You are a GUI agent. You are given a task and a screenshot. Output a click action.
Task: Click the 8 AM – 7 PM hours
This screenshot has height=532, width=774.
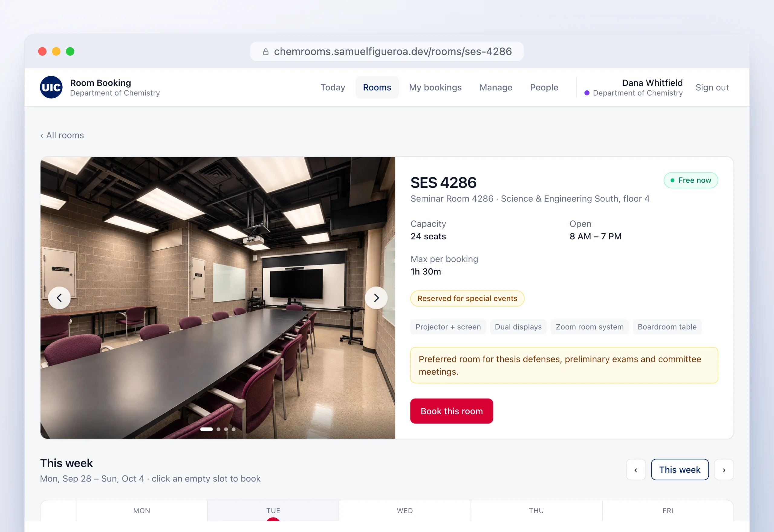point(595,237)
